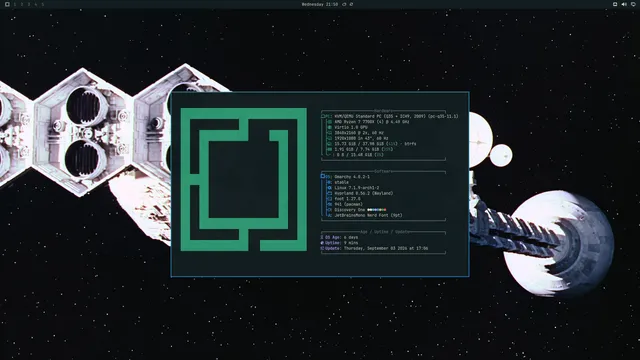
Task: Click the window manager icon beside Hyprland
Action: coord(330,193)
